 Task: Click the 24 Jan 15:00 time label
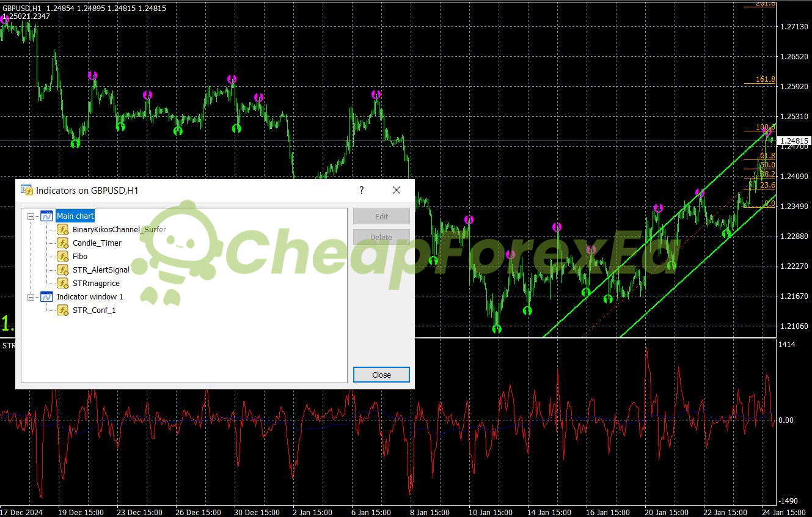(784, 512)
